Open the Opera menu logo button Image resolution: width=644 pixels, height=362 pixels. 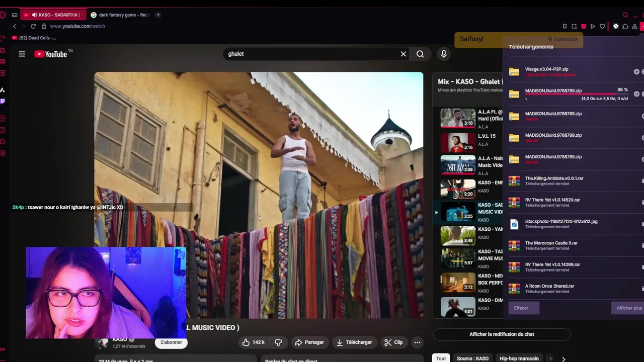3,15
